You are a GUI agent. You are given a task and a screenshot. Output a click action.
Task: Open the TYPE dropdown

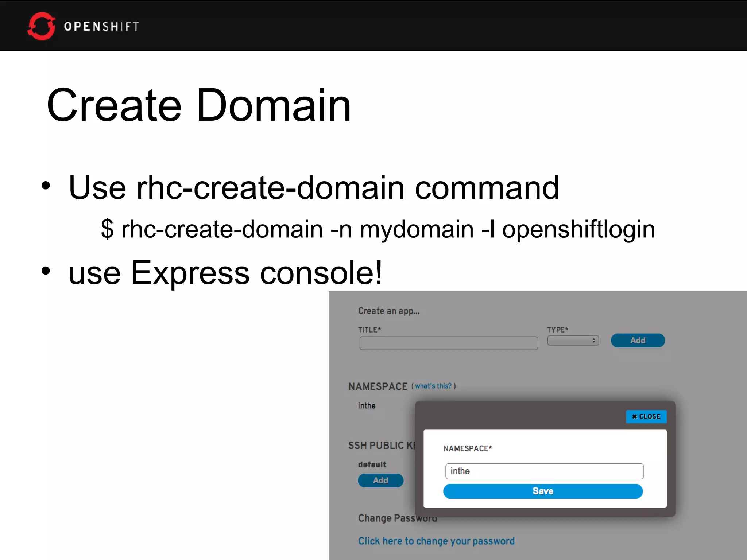(x=573, y=340)
